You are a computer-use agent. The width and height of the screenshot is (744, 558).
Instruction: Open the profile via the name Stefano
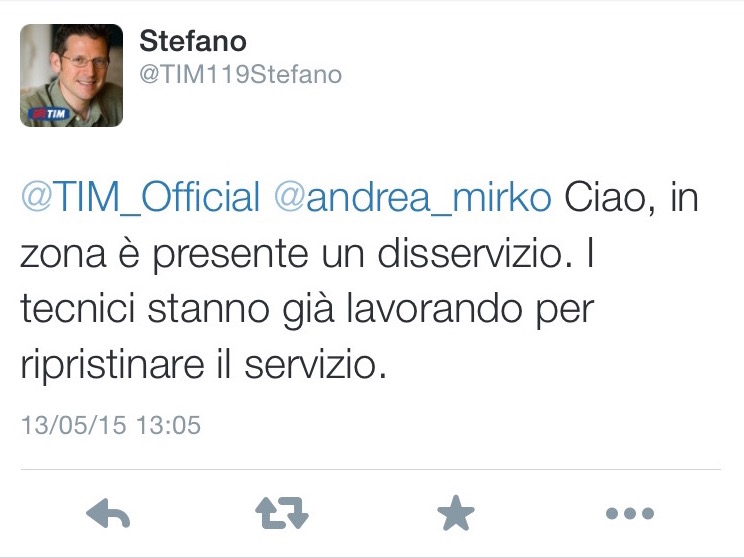193,41
